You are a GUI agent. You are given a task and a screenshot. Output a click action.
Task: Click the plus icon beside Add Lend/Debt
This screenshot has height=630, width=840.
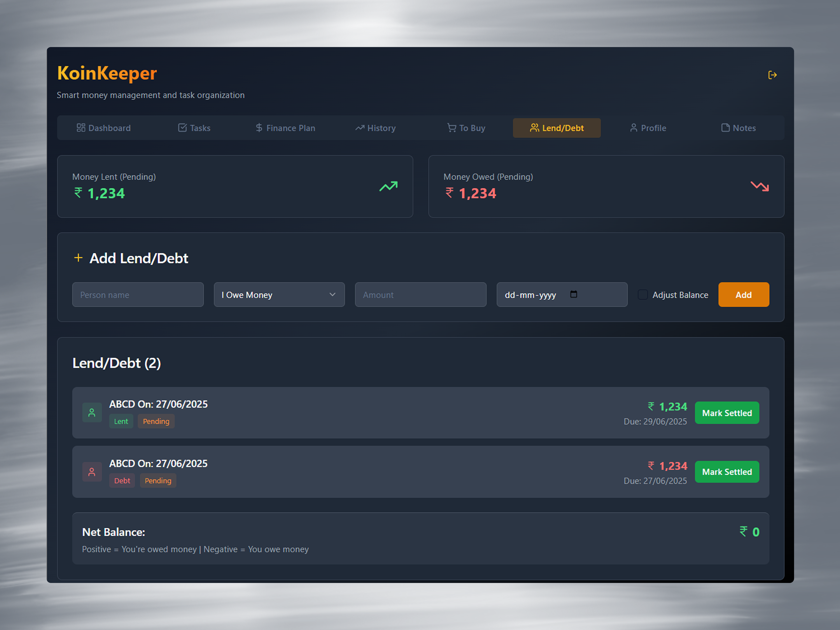[x=78, y=258]
